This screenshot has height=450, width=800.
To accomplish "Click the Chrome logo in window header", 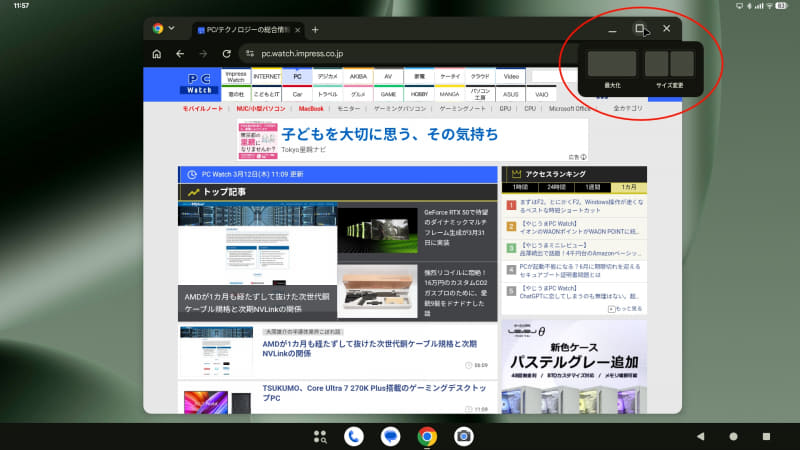I will coord(158,29).
